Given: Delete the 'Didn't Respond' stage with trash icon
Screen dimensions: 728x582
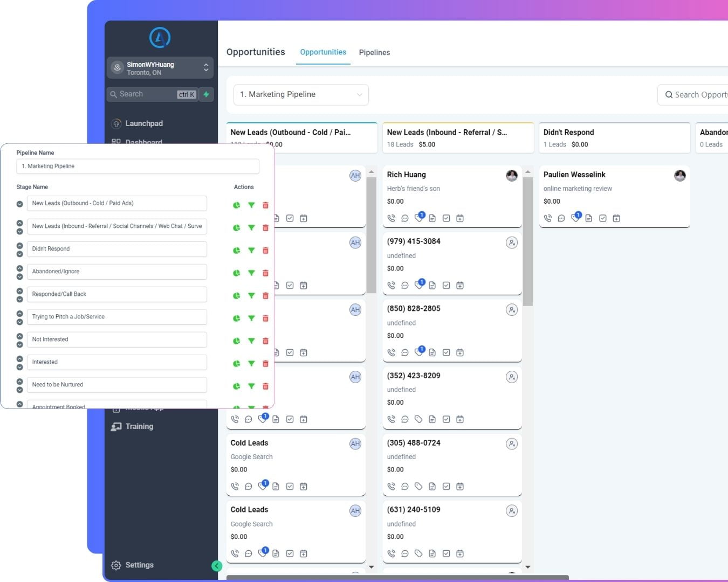Looking at the screenshot, I should [x=265, y=251].
